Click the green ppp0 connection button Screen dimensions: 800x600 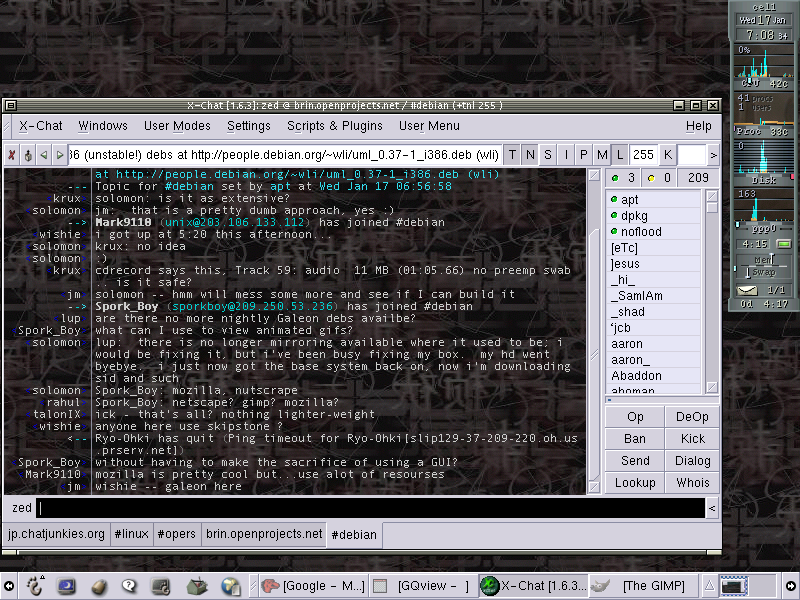783,243
